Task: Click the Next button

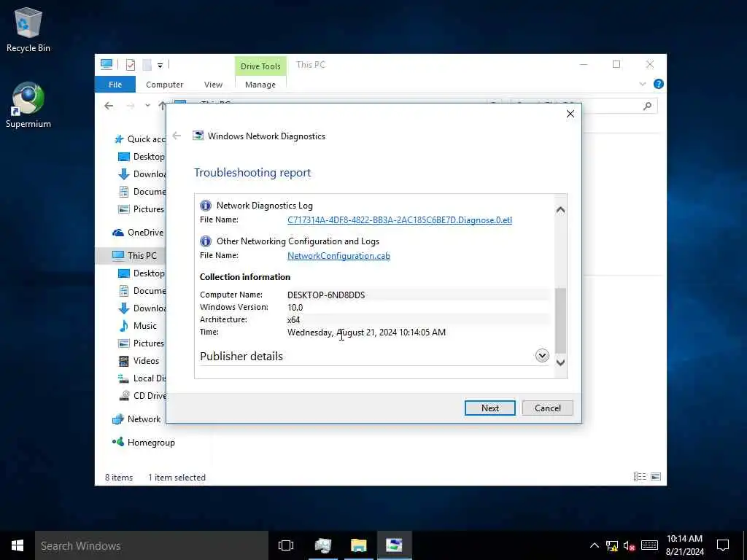Action: coord(489,408)
